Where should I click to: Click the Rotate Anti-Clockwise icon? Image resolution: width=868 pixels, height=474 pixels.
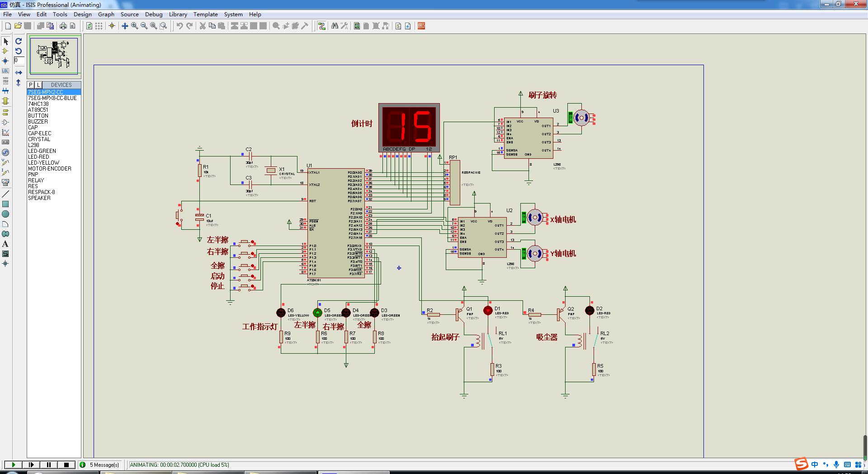pos(19,51)
